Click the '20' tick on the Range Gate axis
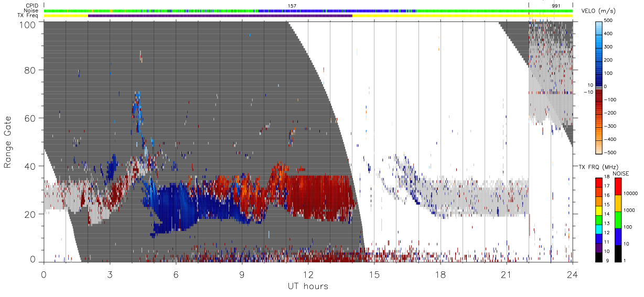 click(x=31, y=214)
